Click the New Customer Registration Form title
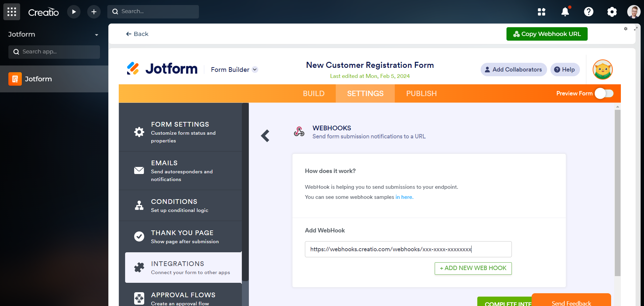 point(370,65)
